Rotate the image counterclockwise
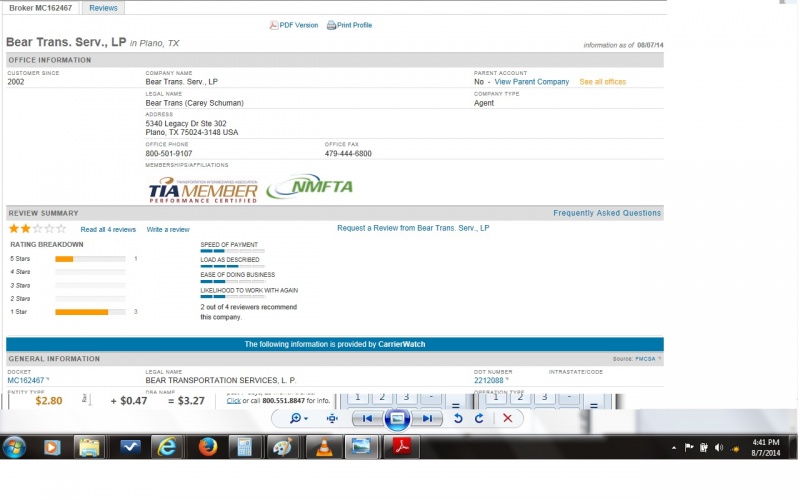Image resolution: width=800 pixels, height=500 pixels. coord(458,418)
